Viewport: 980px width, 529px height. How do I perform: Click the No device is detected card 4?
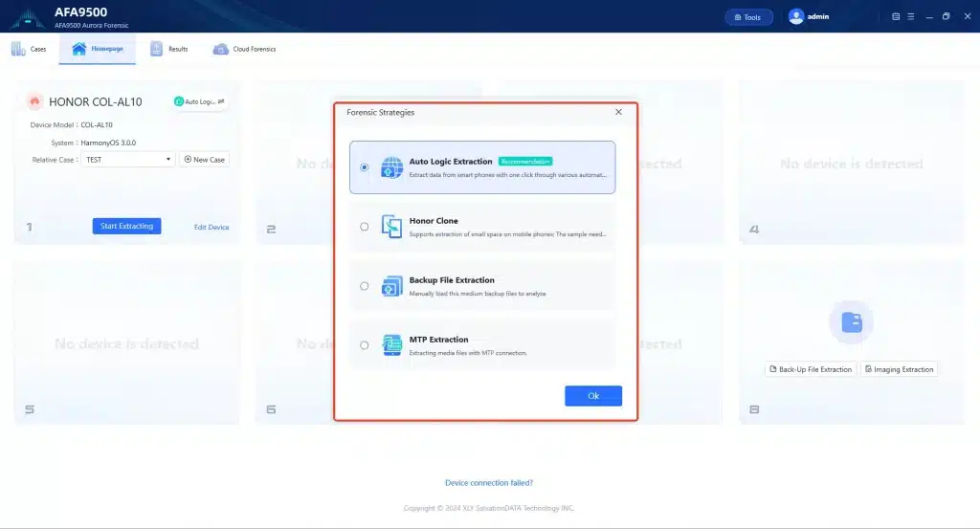(x=851, y=164)
